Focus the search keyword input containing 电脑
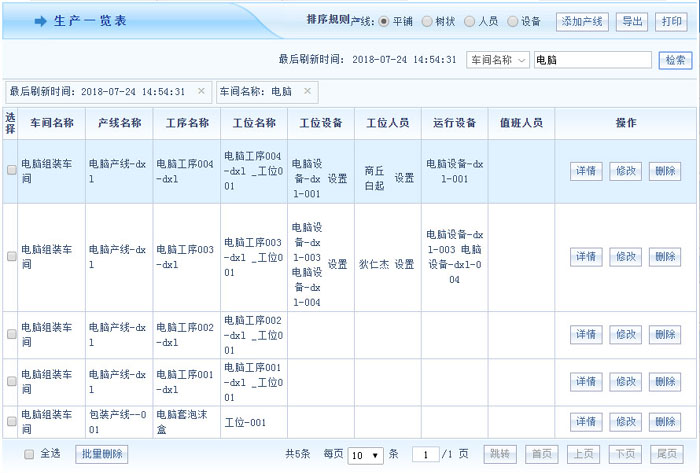This screenshot has height=474, width=700. coord(592,60)
